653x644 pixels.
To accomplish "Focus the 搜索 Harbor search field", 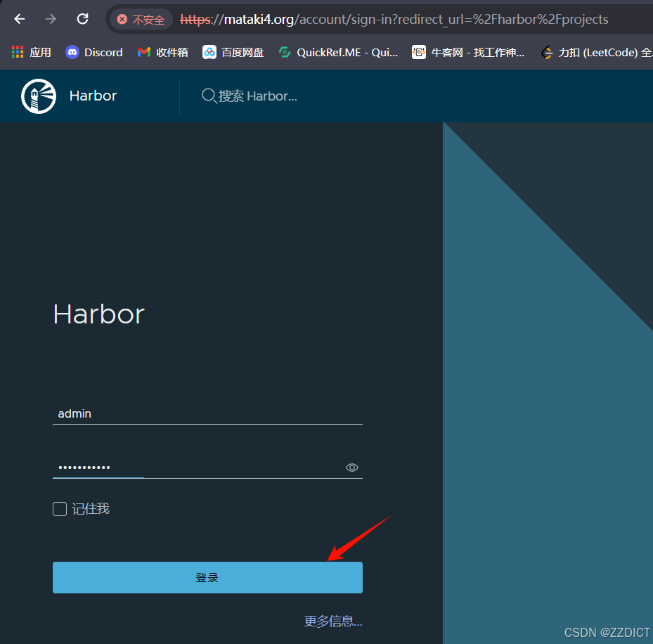I will 258,96.
